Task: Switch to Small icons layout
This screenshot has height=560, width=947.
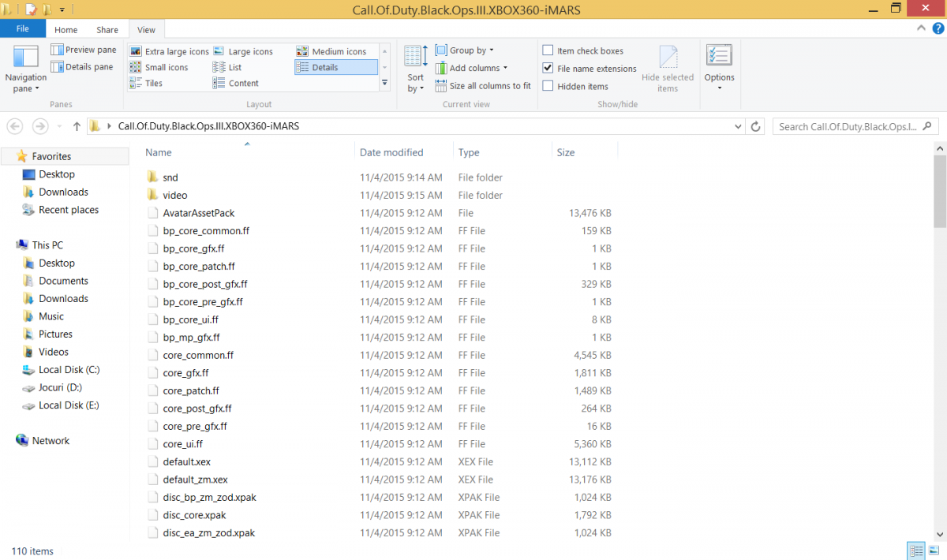Action: click(x=159, y=67)
